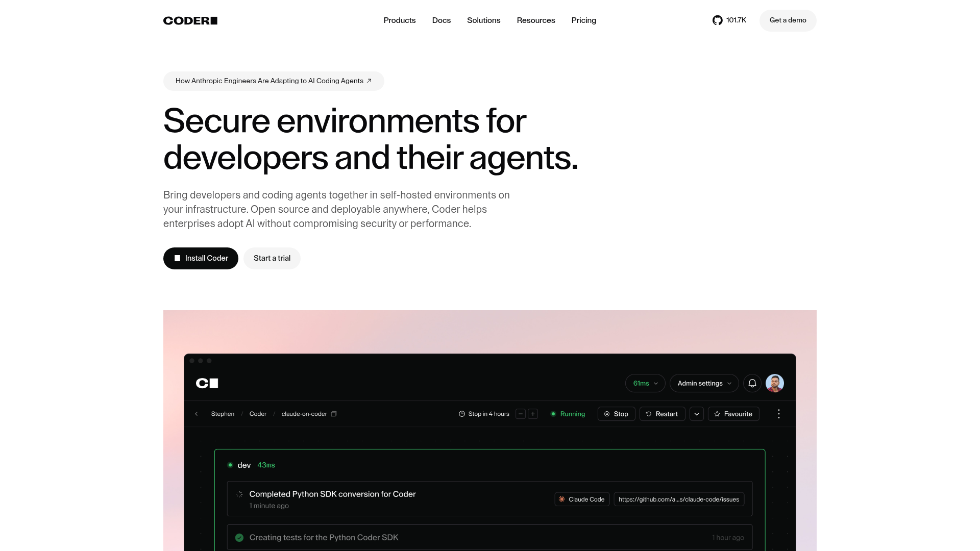Open the Pricing menu item
This screenshot has width=980, height=551.
[583, 20]
